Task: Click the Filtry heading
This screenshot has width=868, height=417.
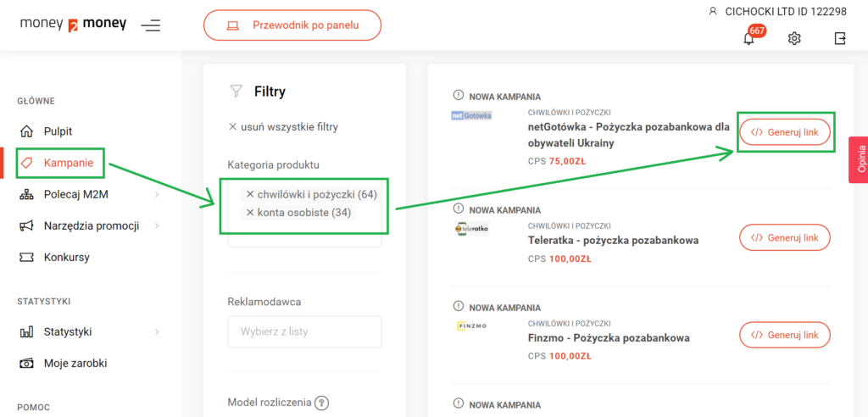Action: click(x=270, y=92)
